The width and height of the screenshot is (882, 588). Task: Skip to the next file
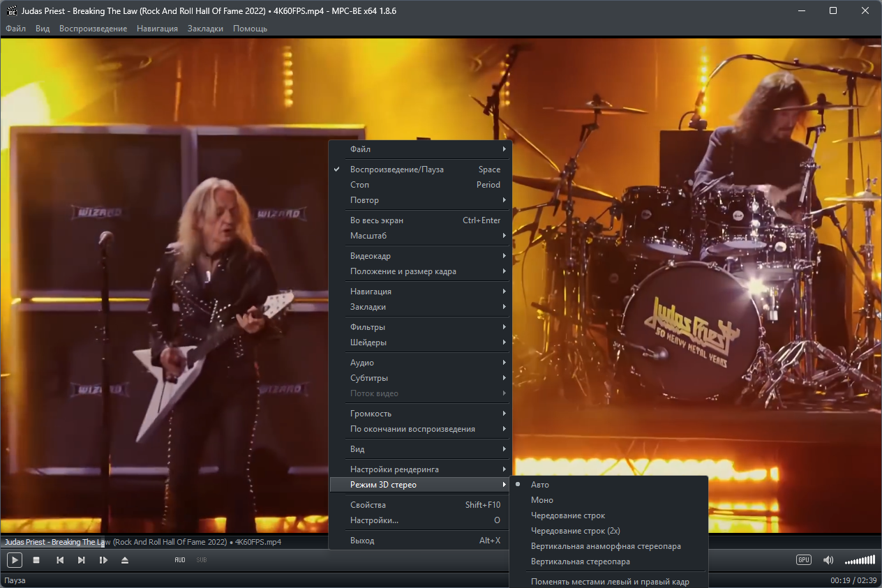pyautogui.click(x=81, y=560)
